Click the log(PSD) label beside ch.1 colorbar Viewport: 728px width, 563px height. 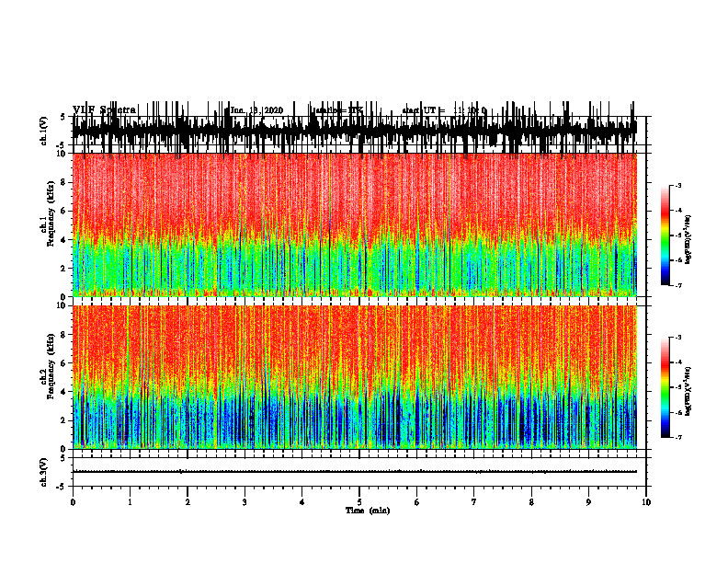tap(688, 240)
